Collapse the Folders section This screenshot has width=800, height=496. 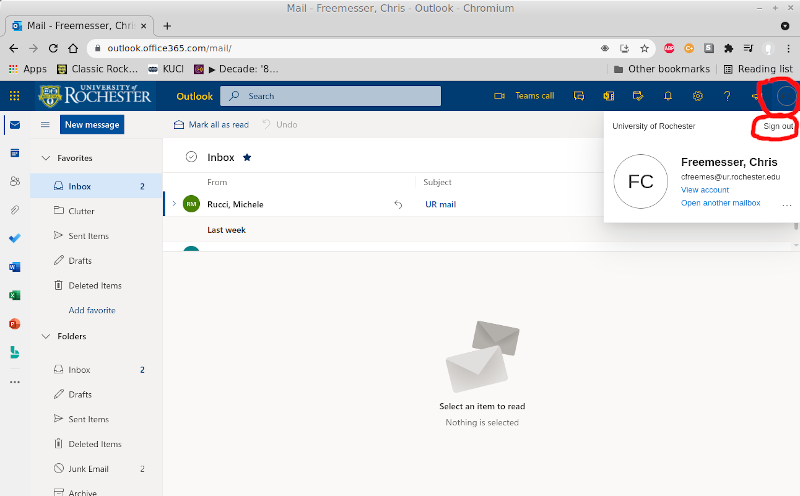[x=45, y=336]
